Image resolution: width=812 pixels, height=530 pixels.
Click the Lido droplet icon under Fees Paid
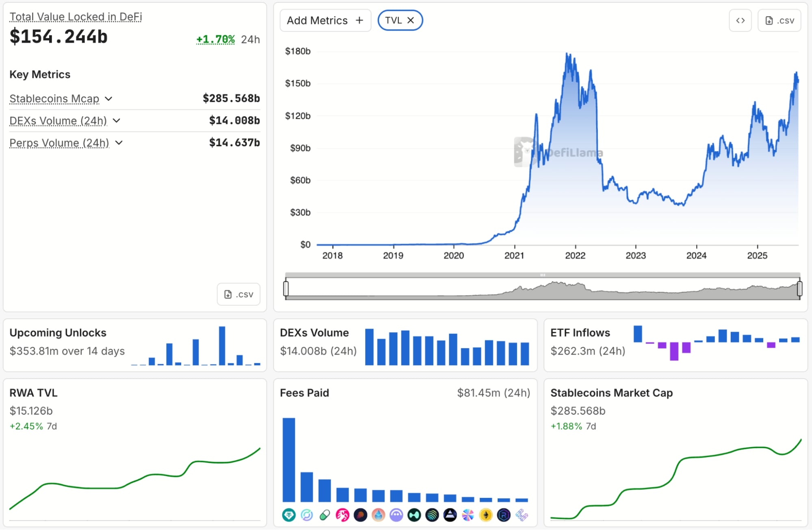378,515
